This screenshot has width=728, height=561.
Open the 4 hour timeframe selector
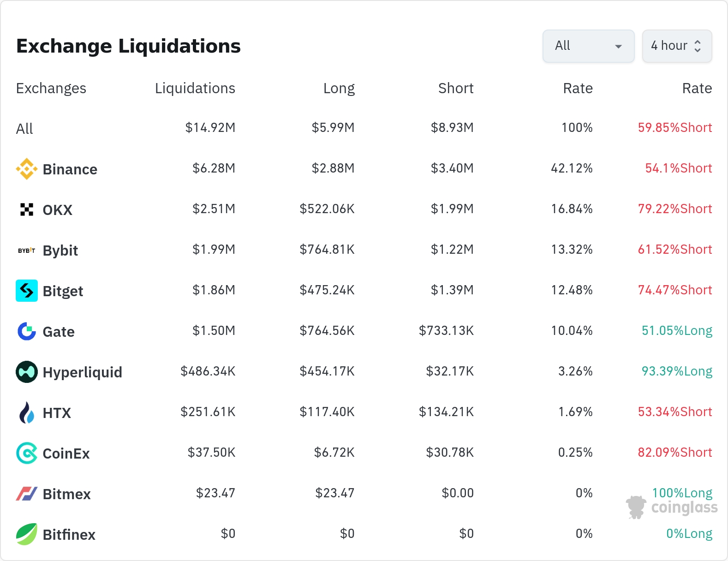click(669, 46)
